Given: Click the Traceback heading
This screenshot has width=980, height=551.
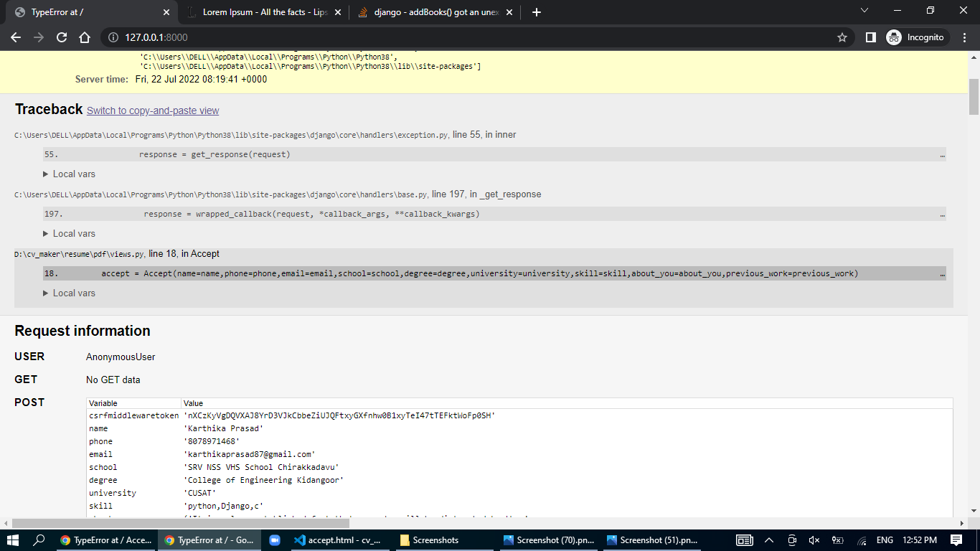Looking at the screenshot, I should coord(49,109).
